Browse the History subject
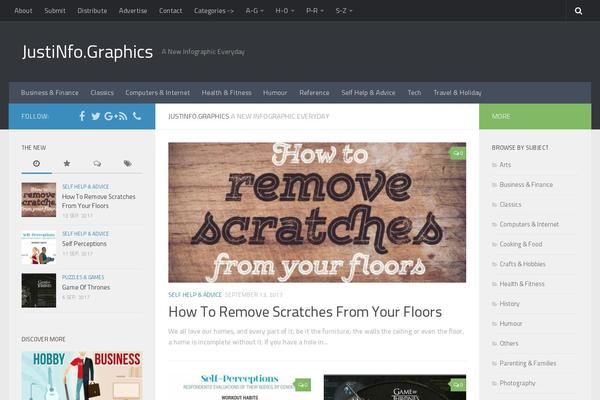 pos(510,304)
